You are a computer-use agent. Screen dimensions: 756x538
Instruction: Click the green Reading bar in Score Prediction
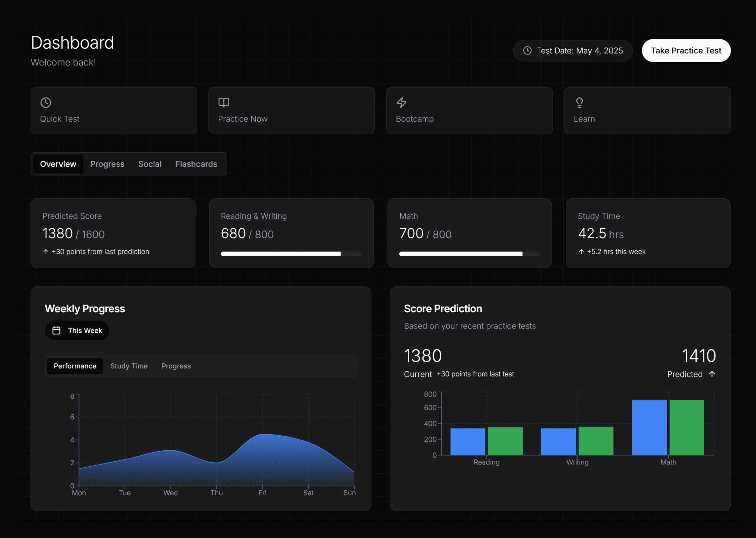coord(505,441)
